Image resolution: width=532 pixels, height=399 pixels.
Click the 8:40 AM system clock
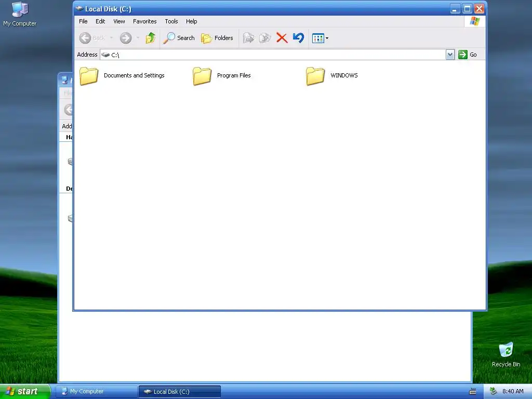point(513,391)
